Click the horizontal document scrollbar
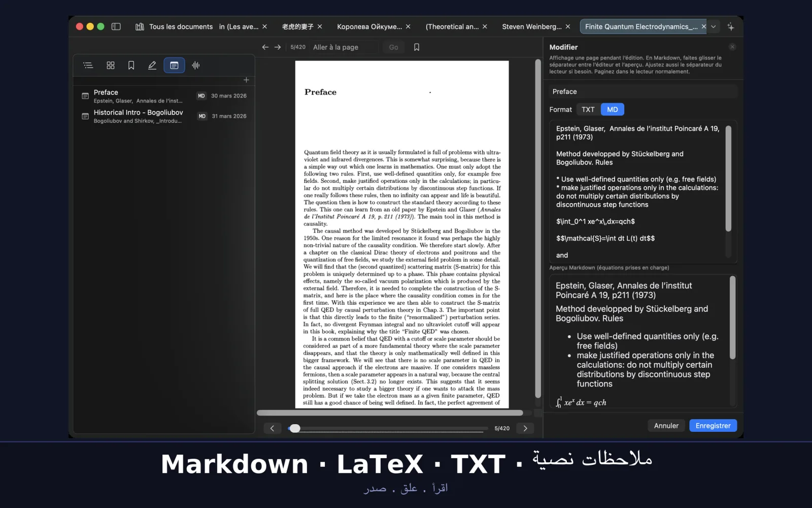The height and width of the screenshot is (508, 812). coord(390,413)
